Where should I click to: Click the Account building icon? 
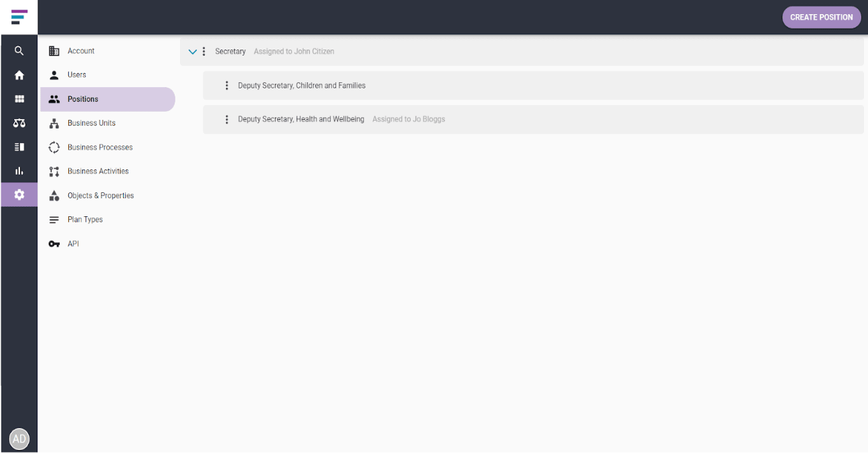click(54, 51)
